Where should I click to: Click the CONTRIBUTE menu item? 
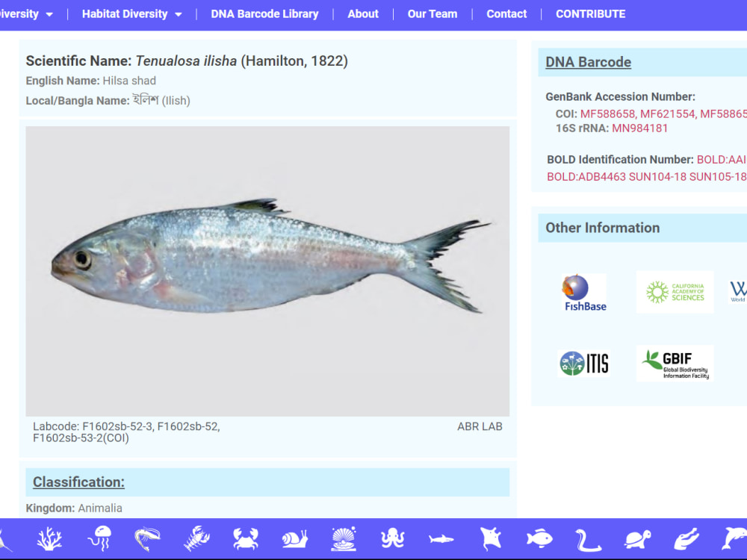click(591, 13)
